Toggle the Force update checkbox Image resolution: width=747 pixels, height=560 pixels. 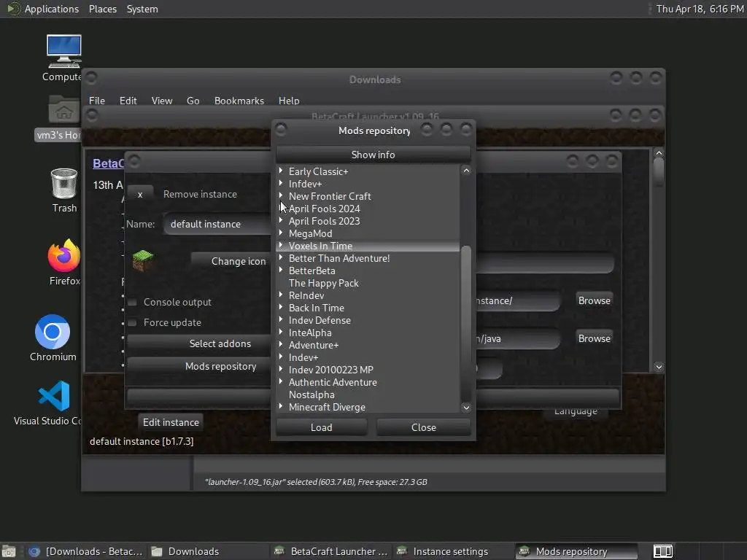pyautogui.click(x=133, y=322)
